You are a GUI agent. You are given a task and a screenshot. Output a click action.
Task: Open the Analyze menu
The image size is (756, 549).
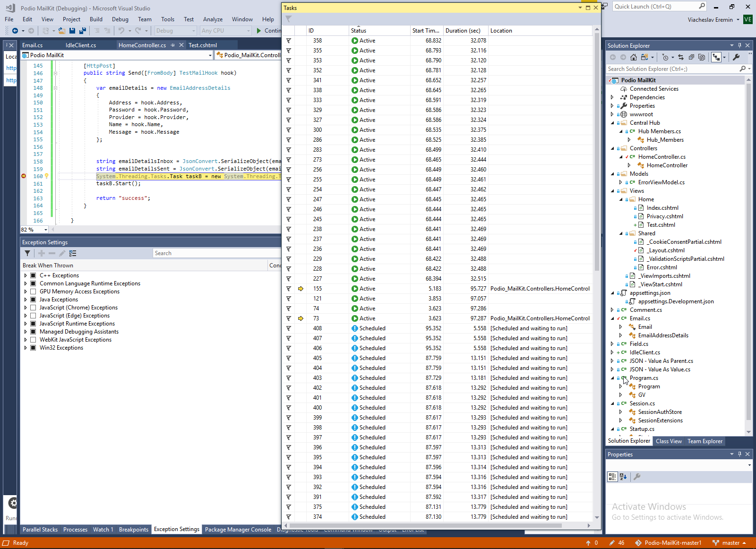point(213,19)
